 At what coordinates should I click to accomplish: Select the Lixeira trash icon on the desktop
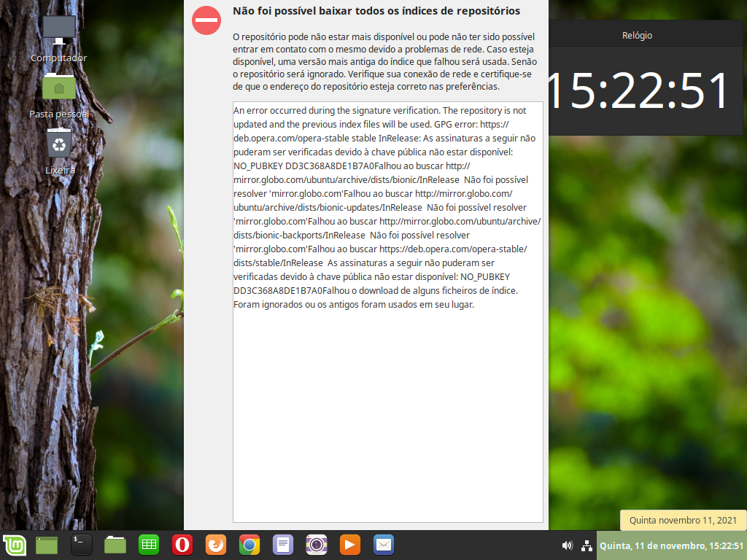coord(59,144)
